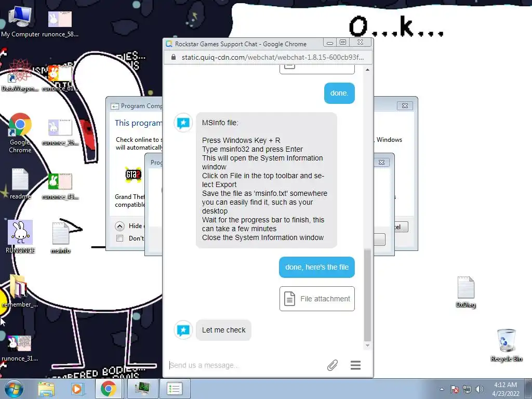The height and width of the screenshot is (399, 532).
Task: Open My Computer desktop icon
Action: 20,21
